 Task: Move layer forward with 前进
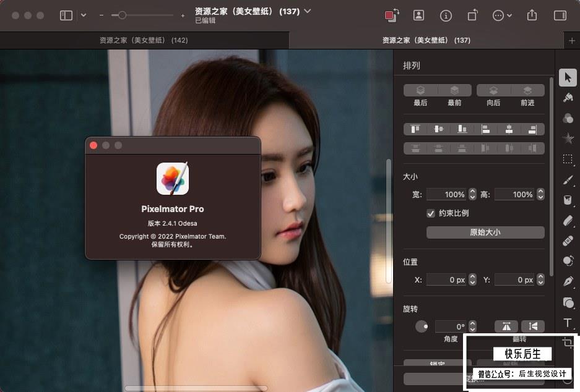click(527, 90)
